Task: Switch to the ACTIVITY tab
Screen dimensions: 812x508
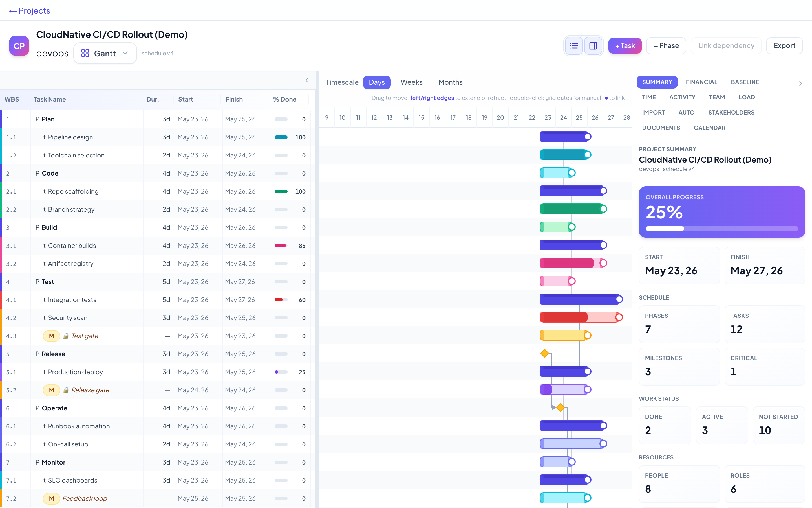Action: (682, 97)
